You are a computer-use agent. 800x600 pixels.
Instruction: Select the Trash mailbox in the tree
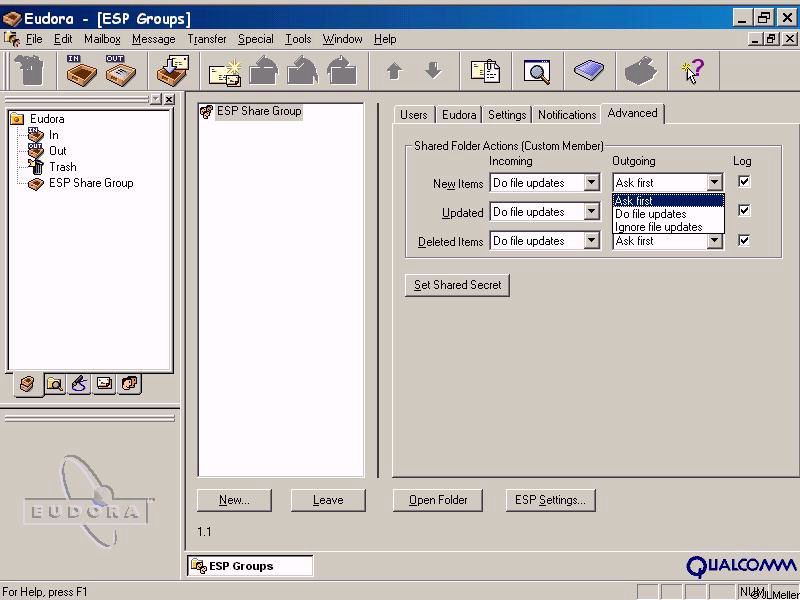[x=63, y=167]
